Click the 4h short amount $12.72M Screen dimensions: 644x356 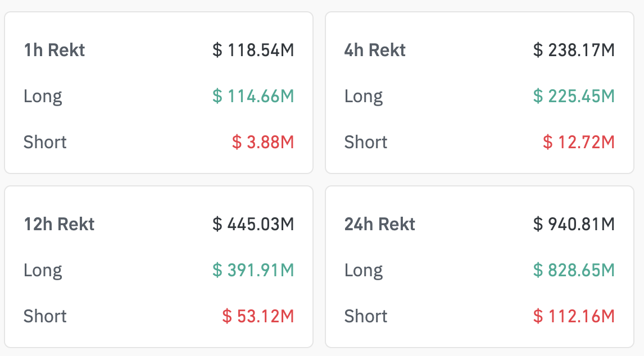579,142
